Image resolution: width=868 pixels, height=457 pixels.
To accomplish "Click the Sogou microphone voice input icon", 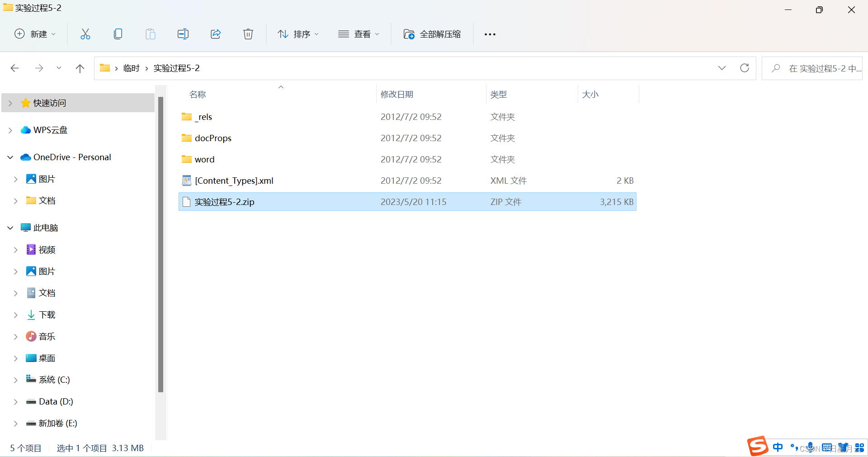I will tap(811, 447).
